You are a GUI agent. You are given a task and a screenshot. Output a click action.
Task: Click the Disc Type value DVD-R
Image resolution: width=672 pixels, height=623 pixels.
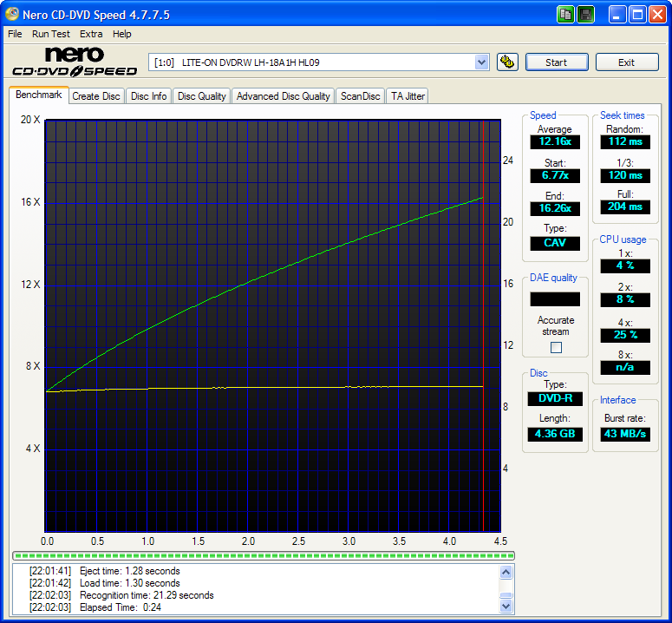coord(555,399)
